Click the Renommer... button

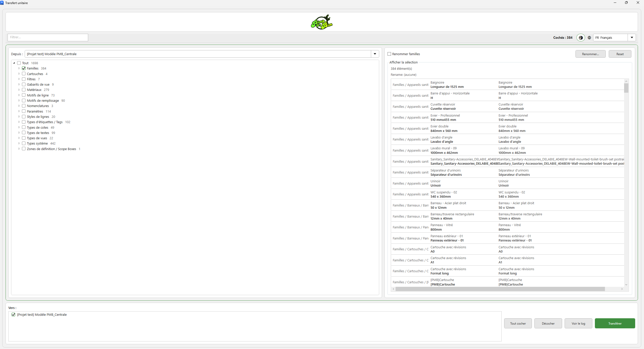coord(590,54)
